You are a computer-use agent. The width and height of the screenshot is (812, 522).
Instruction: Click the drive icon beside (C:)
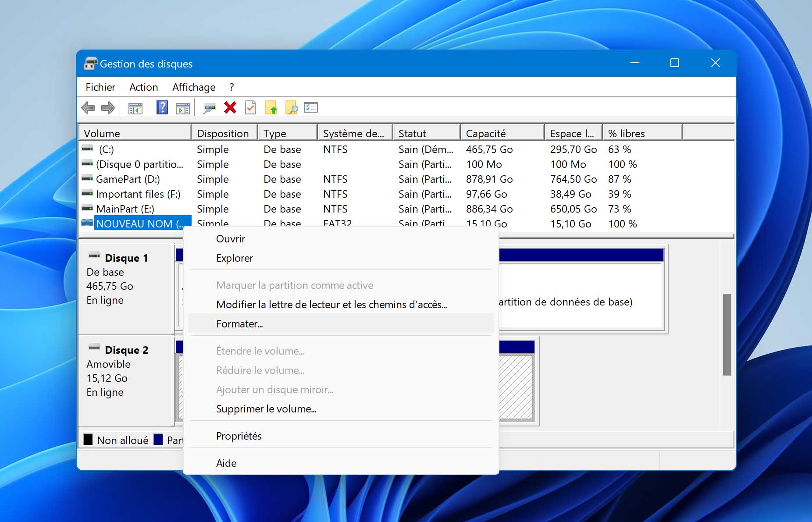pos(88,149)
